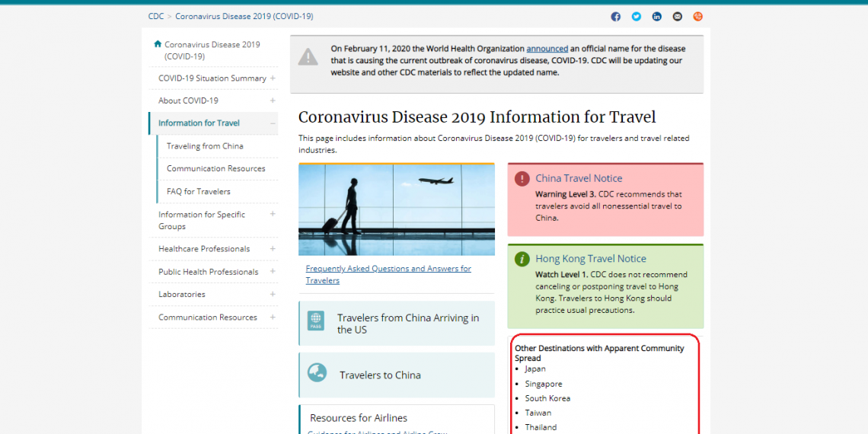
Task: Expand the About COVID-19 sidebar item
Action: click(273, 101)
